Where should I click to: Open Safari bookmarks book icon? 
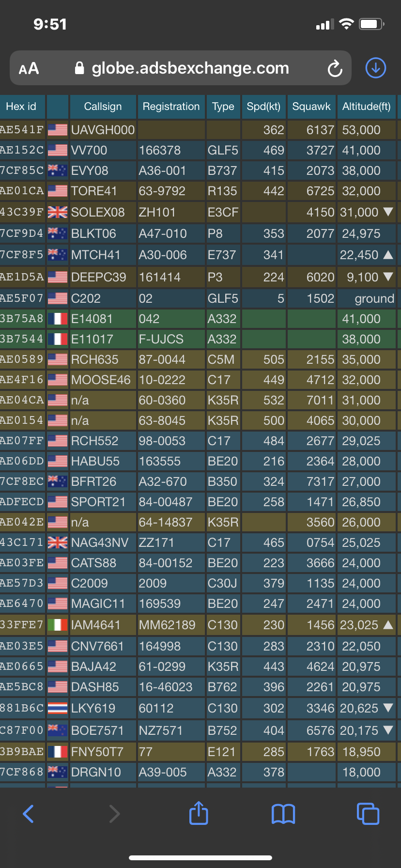point(283,814)
